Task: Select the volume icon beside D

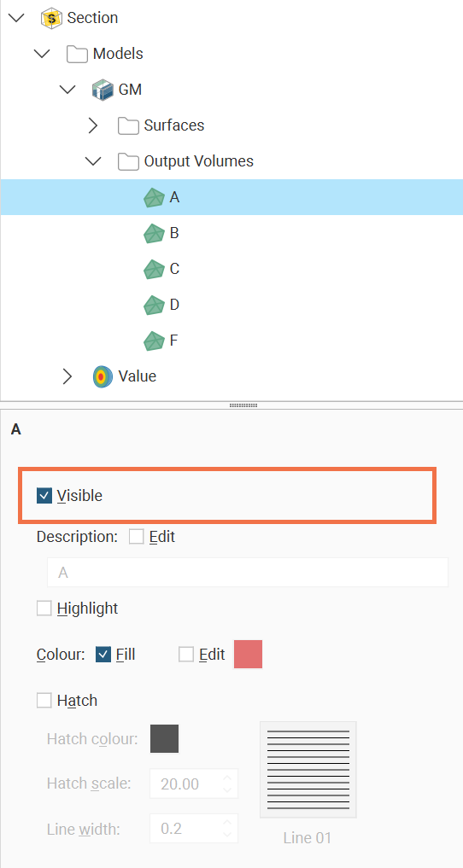Action: pos(154,305)
